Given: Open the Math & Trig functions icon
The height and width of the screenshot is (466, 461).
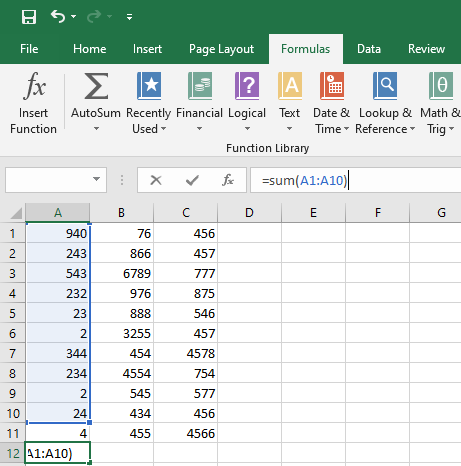Looking at the screenshot, I should 441,86.
